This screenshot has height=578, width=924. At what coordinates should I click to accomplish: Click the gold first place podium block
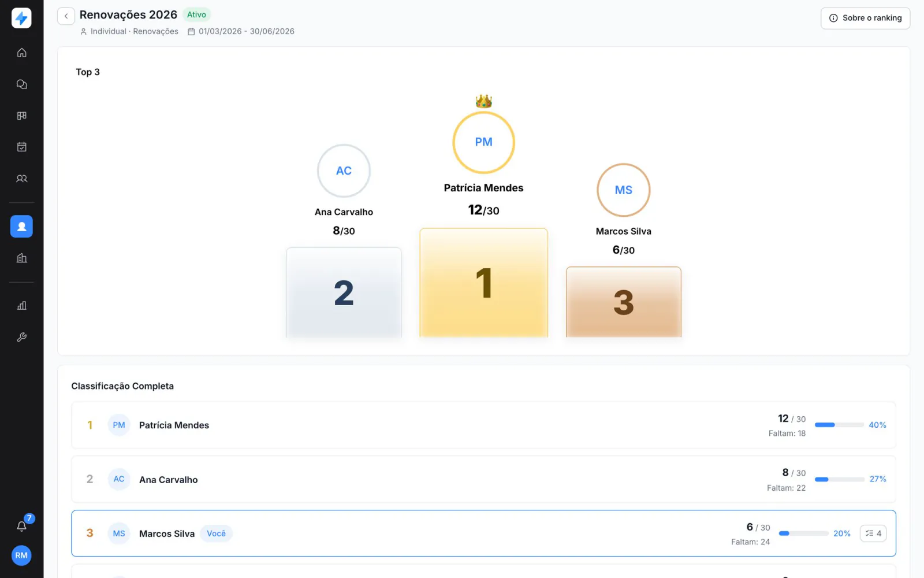click(483, 283)
